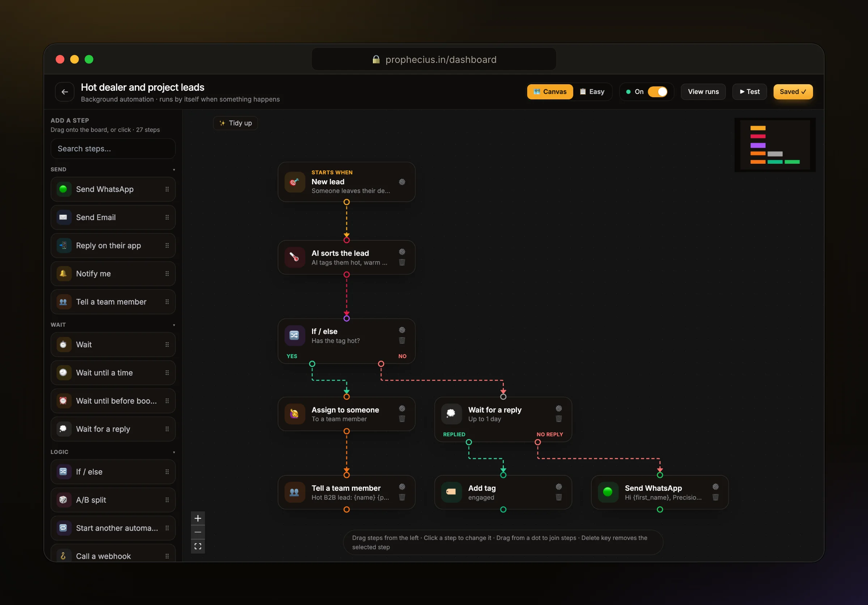Delete the Assign to someone step

402,419
